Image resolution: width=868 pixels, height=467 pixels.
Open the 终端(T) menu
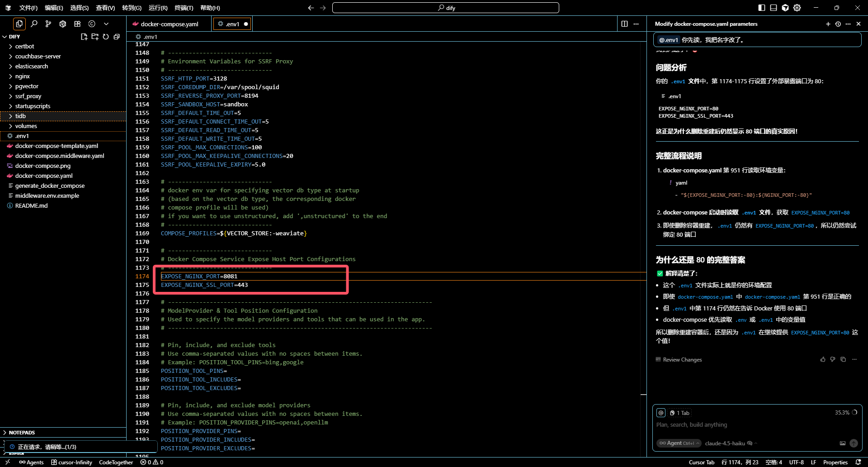tap(184, 8)
